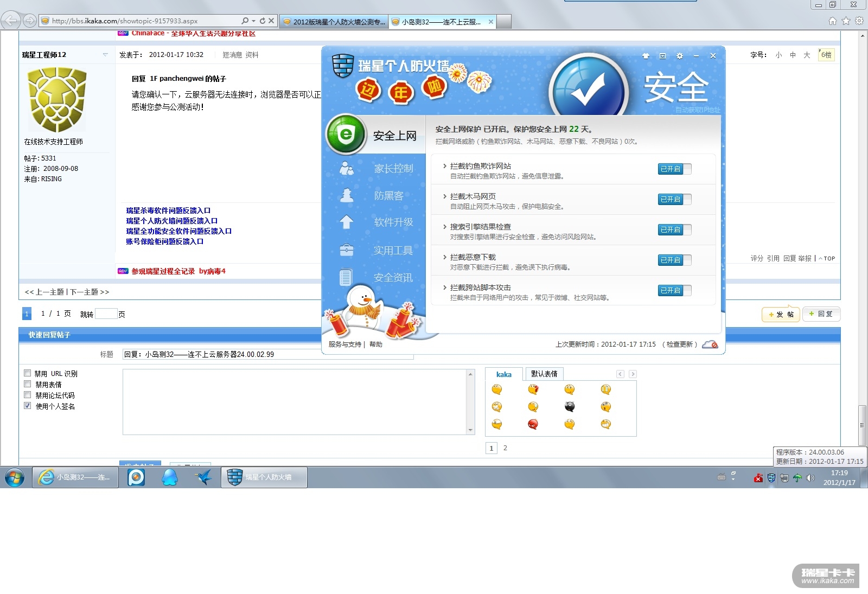The height and width of the screenshot is (594, 868).
Task: Click the red flag tray icon
Action: (x=758, y=478)
